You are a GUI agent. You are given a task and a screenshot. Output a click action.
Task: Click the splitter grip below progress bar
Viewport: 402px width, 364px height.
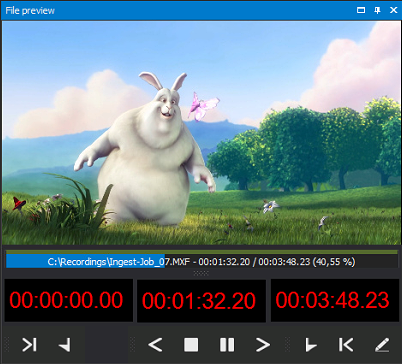tap(201, 273)
